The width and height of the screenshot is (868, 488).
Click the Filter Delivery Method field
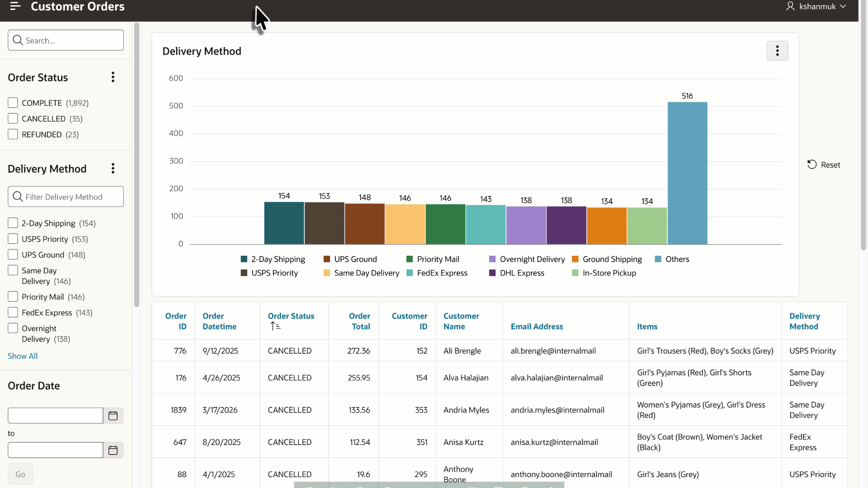(x=66, y=197)
